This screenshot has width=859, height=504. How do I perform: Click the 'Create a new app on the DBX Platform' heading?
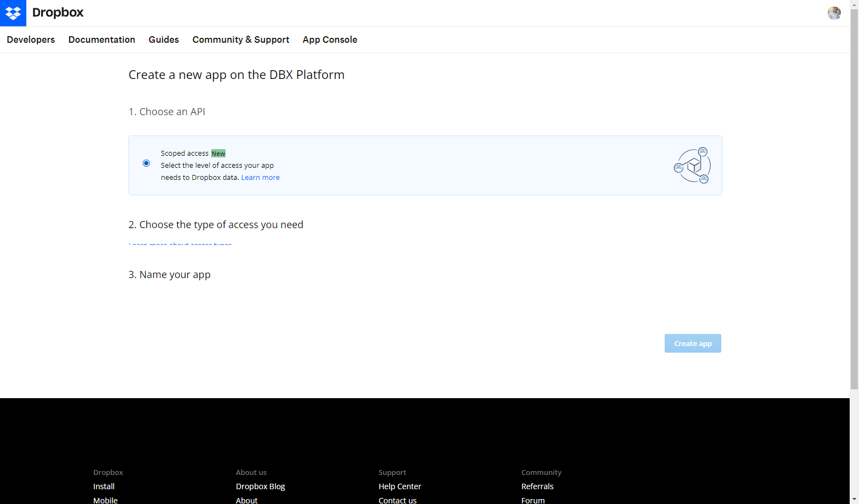[237, 75]
